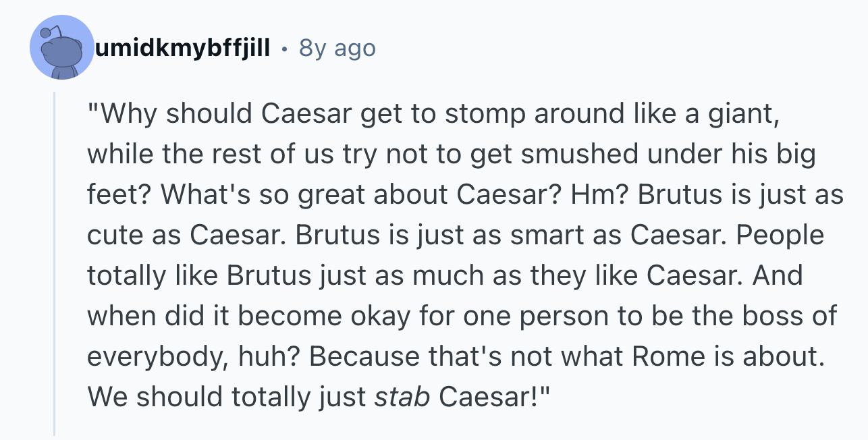Screen dimensions: 868x440
Task: Visit the umidkmybffjill user profile link
Action: [x=182, y=48]
